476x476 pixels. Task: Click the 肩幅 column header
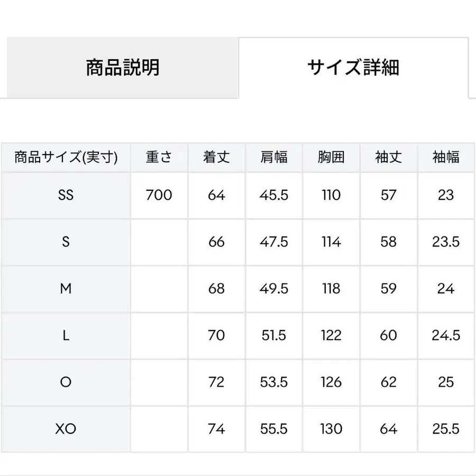(x=273, y=157)
